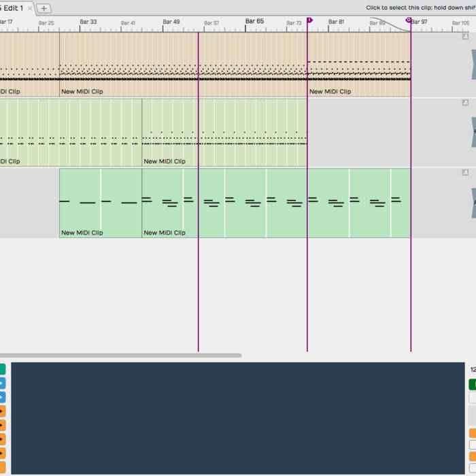The image size is (476, 476).
Task: Click the teal button atop the lower-left column
Action: [2, 369]
